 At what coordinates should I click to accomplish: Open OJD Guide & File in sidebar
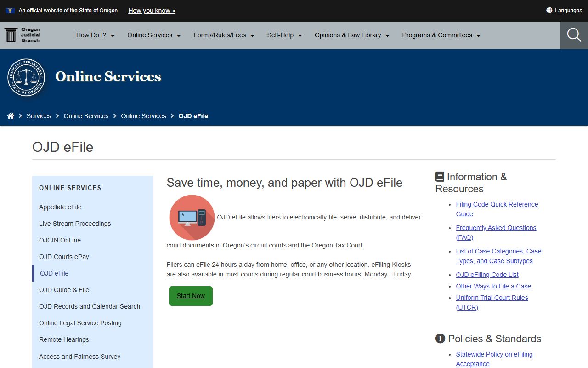(64, 290)
